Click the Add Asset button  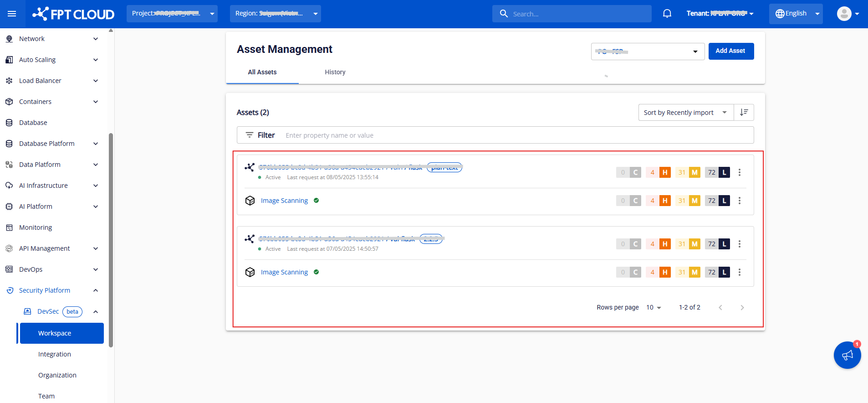[730, 51]
